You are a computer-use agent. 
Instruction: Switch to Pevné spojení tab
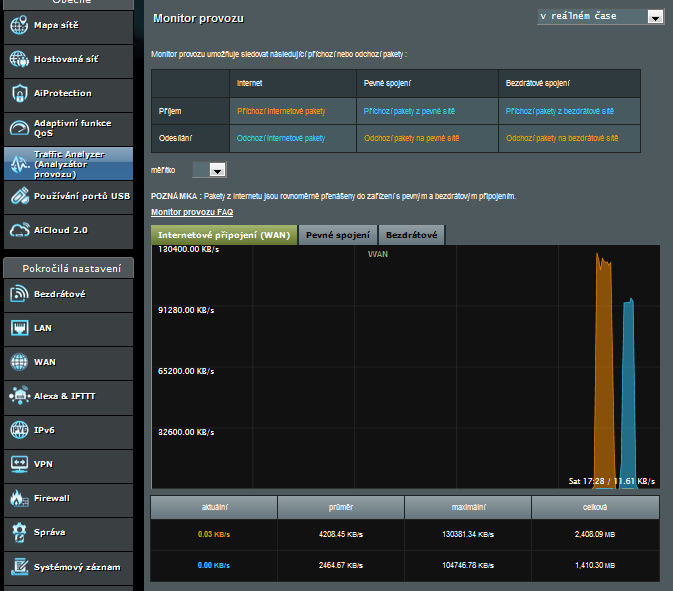point(338,235)
